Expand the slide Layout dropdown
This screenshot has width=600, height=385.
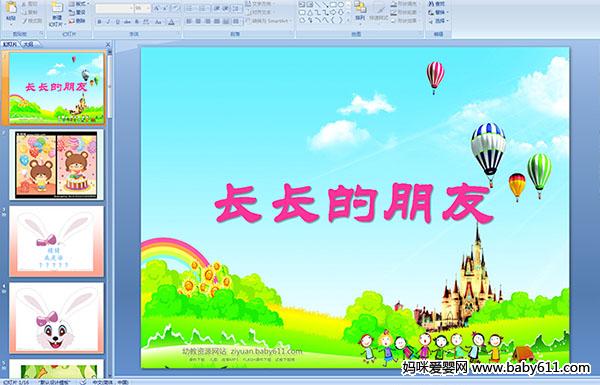(x=78, y=4)
